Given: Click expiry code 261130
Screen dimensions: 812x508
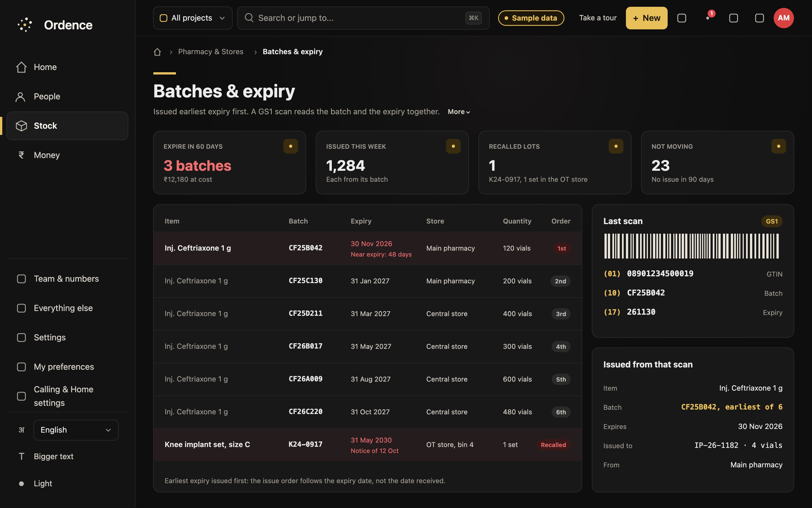Looking at the screenshot, I should coord(641,312).
